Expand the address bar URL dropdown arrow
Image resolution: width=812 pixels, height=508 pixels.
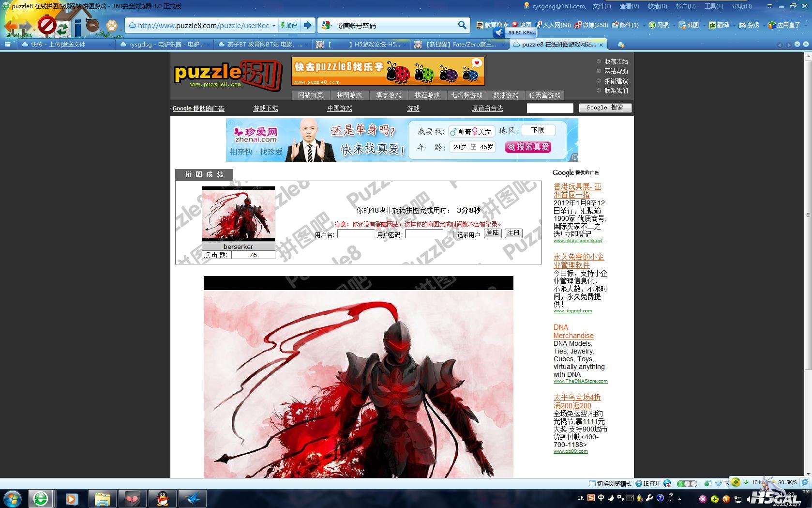274,26
